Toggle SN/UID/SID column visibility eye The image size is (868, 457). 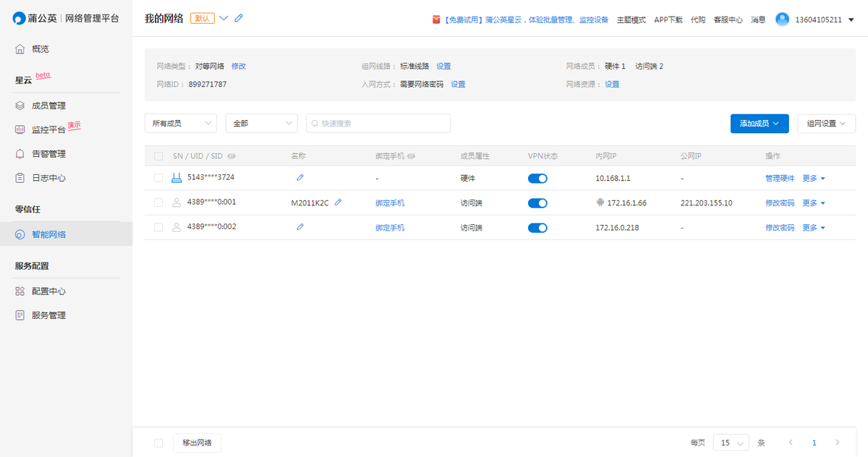point(232,156)
